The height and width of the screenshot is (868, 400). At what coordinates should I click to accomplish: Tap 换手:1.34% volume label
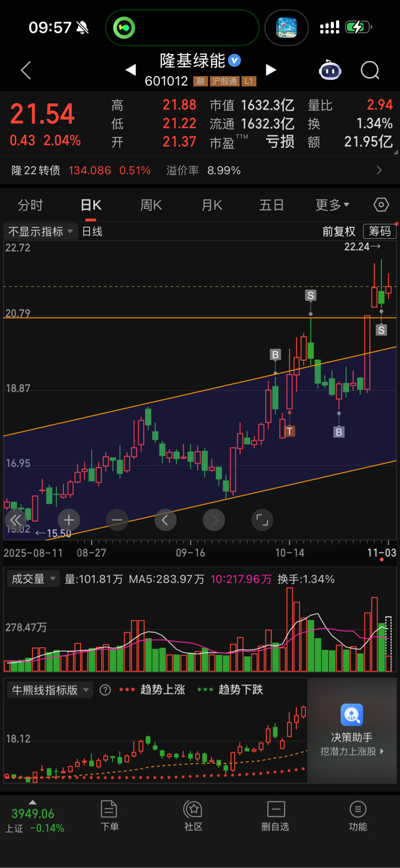306,579
